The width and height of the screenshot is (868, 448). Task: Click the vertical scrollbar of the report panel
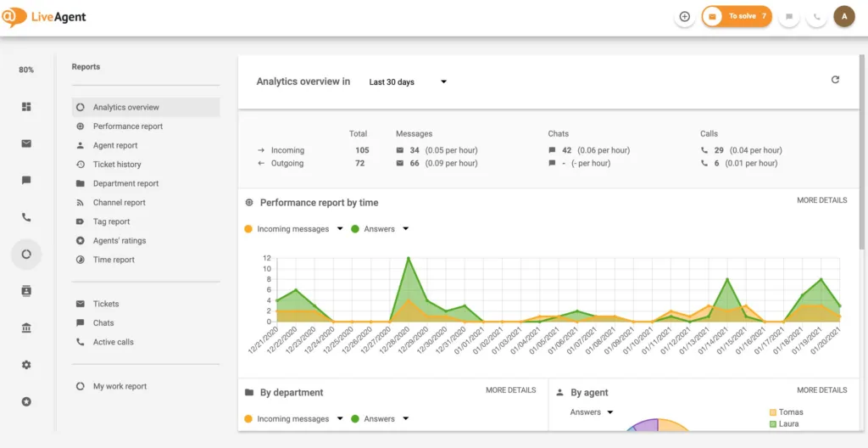[x=862, y=151]
